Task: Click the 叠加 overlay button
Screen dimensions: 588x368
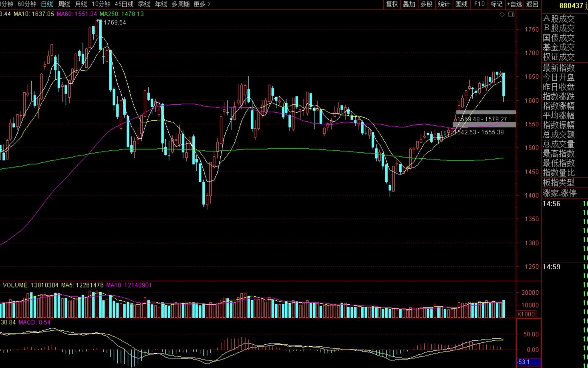Action: [x=409, y=4]
